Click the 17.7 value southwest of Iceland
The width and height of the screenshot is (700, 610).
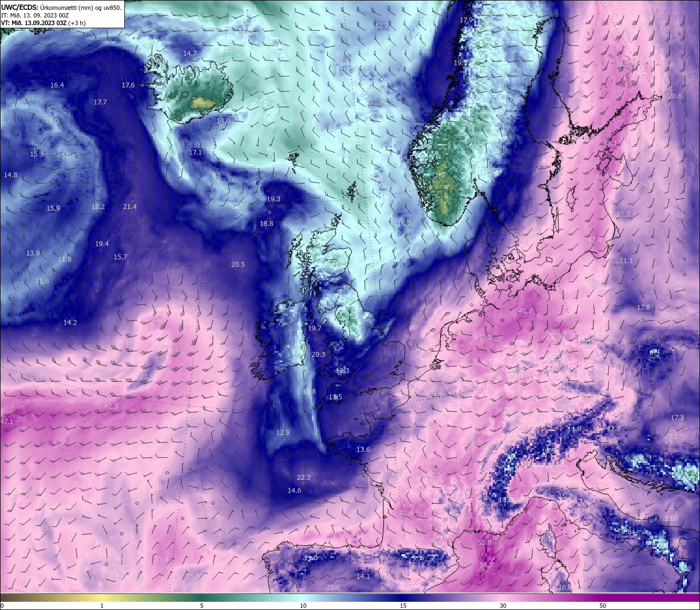click(x=100, y=102)
